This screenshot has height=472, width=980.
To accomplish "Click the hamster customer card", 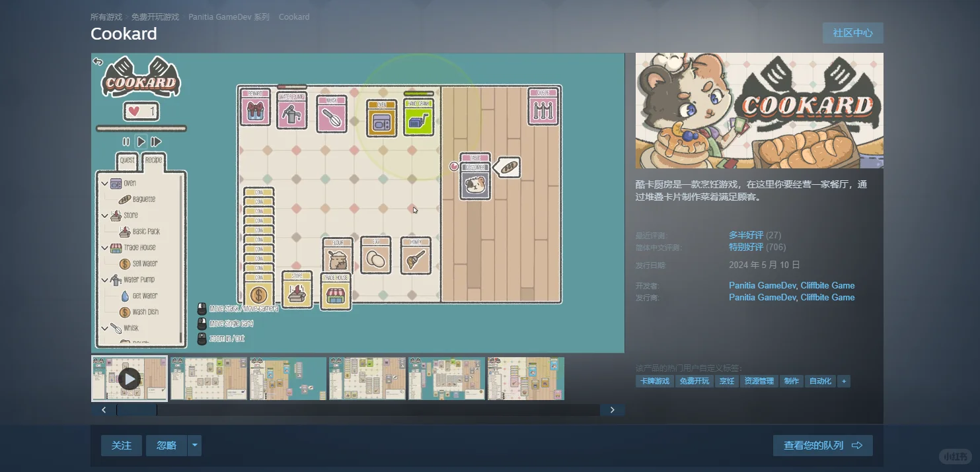I will 475,182.
